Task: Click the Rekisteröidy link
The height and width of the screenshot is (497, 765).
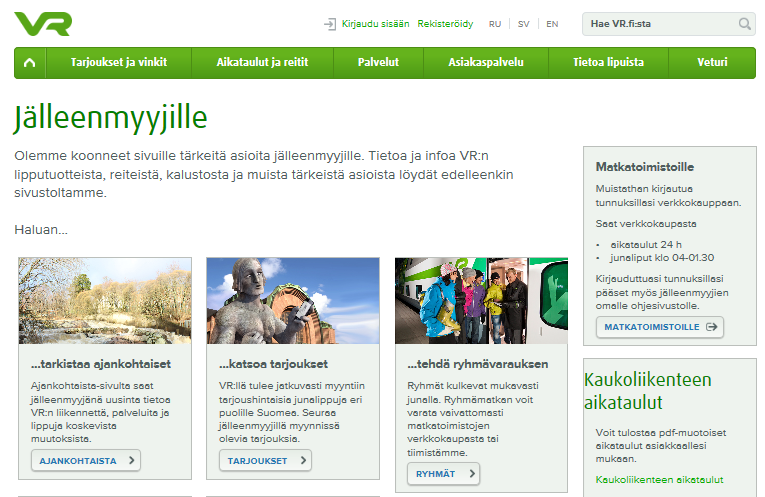Action: (445, 24)
